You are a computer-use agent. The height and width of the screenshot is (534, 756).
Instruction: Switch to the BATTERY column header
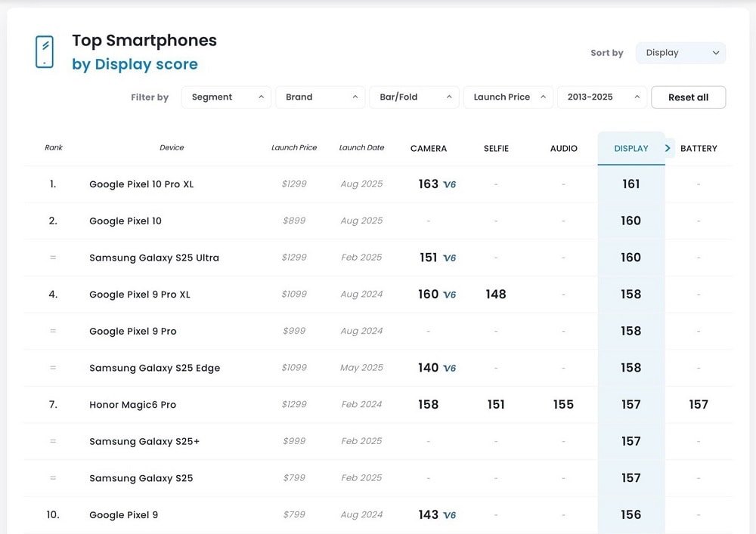point(699,149)
